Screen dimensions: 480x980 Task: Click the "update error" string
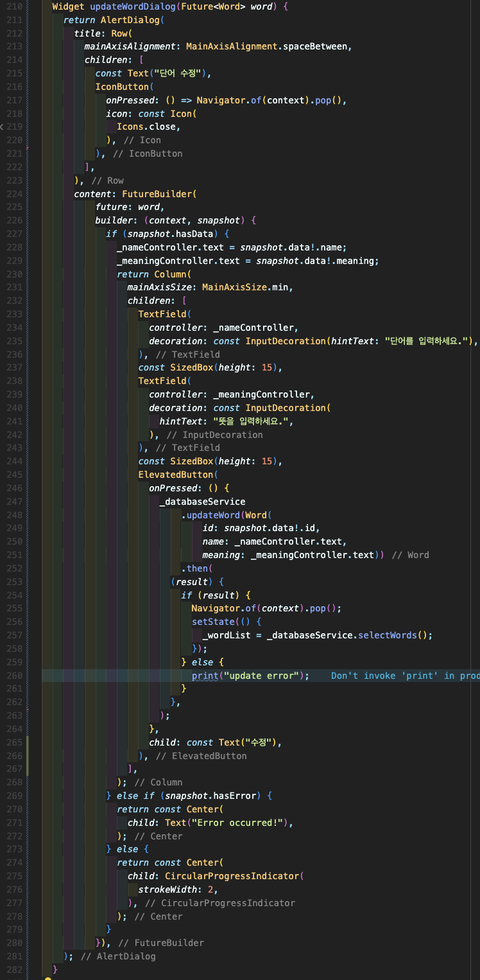pos(261,676)
